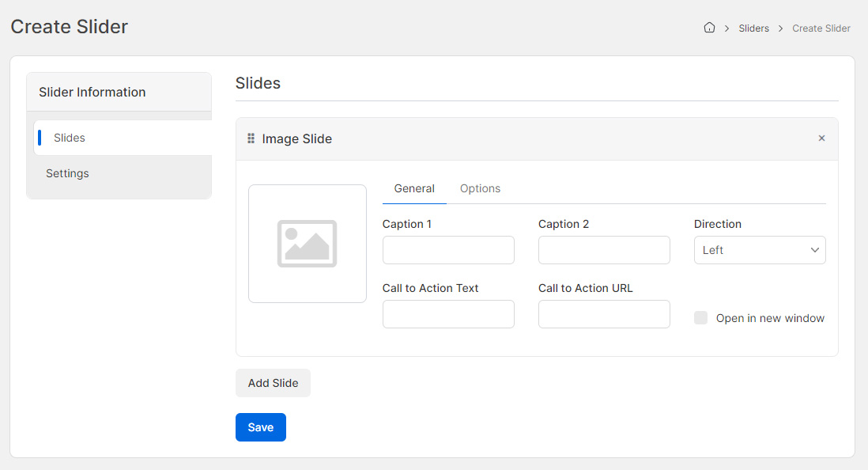
Task: Click the Slider Information heading
Action: click(92, 92)
